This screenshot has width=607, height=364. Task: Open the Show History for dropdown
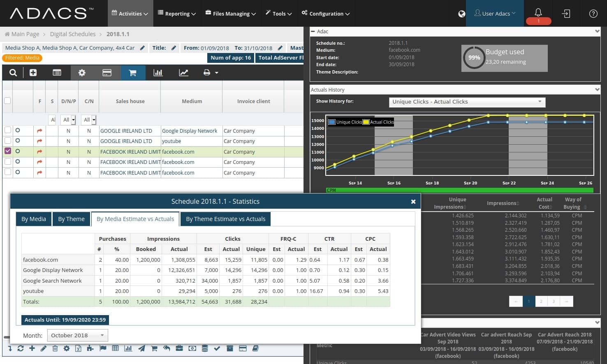467,102
